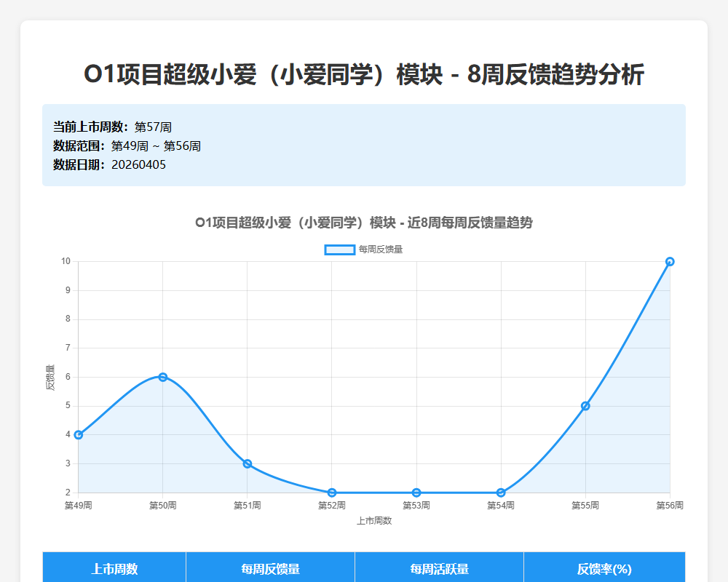Click the x-axis label 第53周

416,506
